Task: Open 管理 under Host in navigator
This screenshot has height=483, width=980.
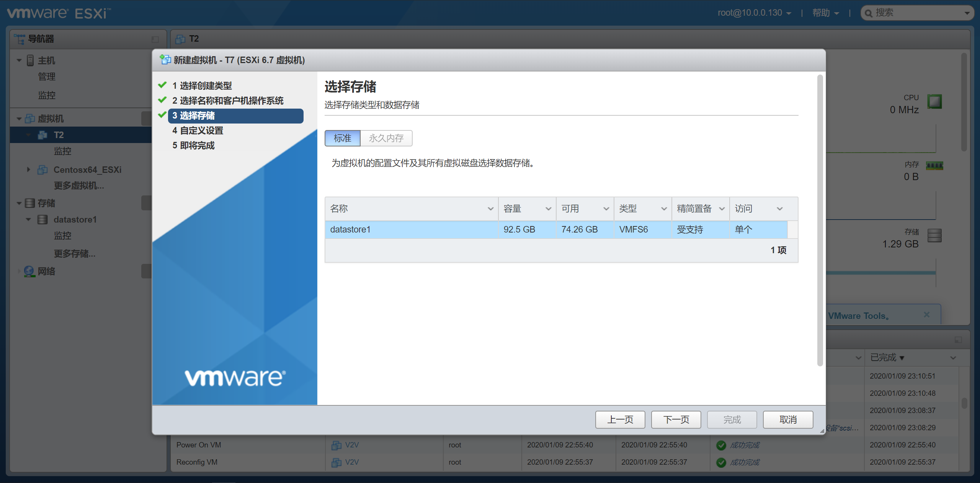Action: pyautogui.click(x=47, y=76)
